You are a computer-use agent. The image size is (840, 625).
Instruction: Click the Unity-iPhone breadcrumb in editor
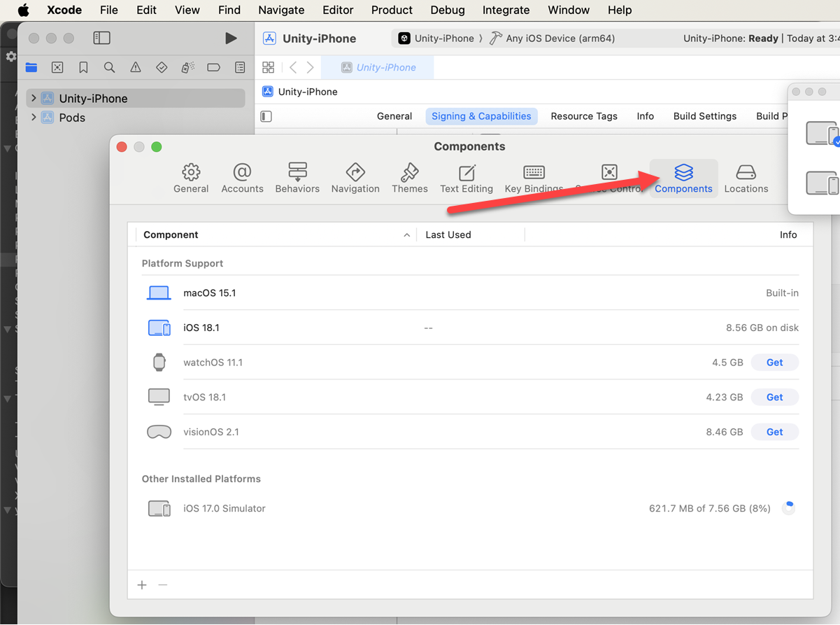[x=299, y=92]
